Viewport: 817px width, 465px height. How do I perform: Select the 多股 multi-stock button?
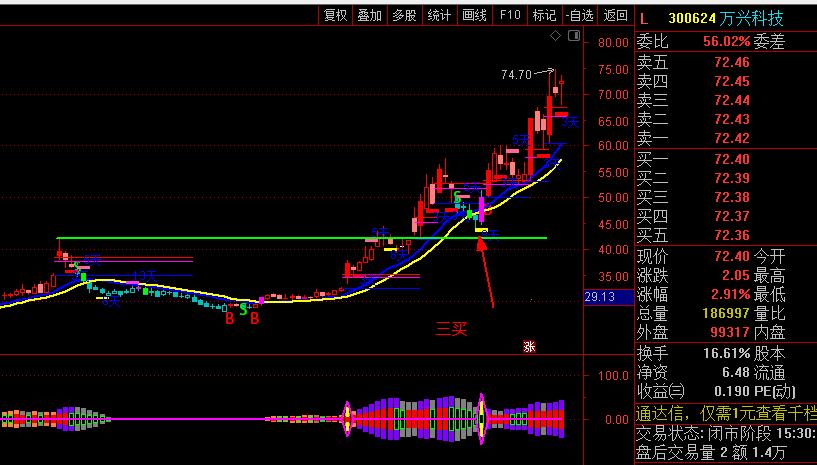(404, 15)
